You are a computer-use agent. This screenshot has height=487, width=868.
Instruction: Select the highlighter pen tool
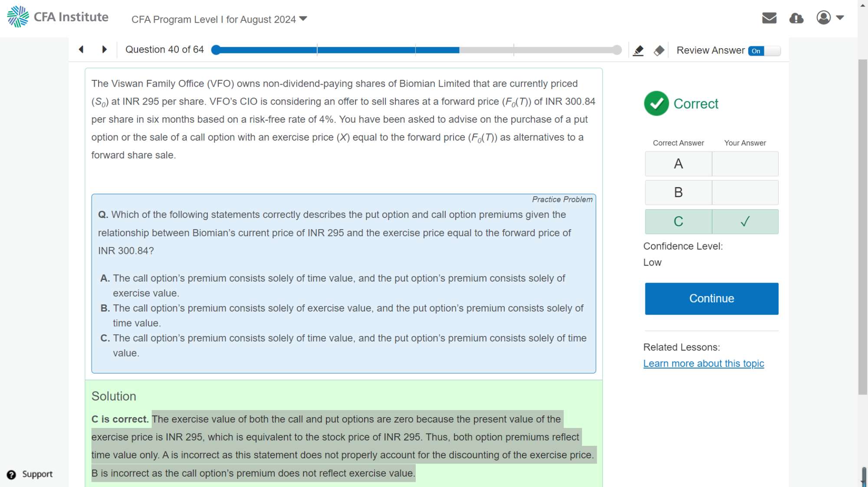[x=638, y=51]
